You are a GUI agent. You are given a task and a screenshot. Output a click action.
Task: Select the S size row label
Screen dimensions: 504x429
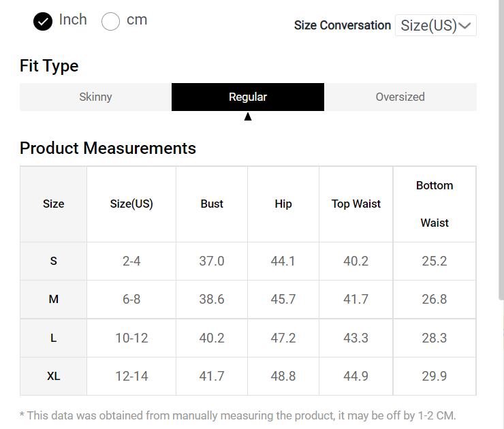[54, 261]
